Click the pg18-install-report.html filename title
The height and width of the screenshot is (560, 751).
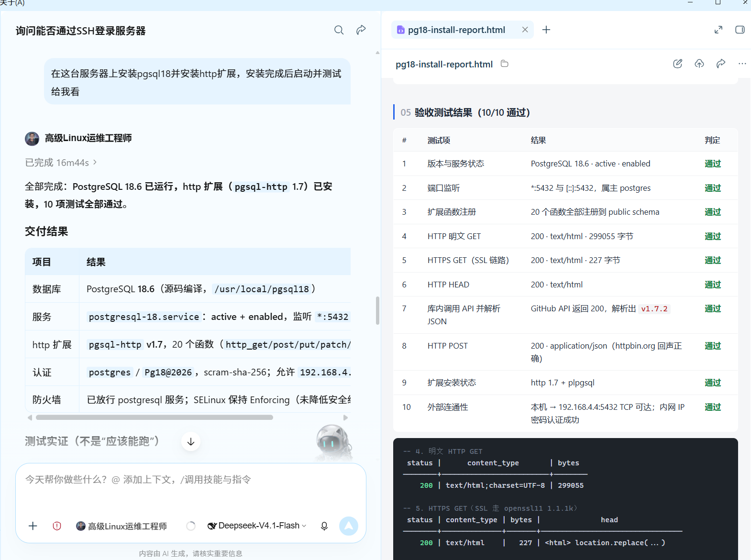tap(444, 64)
